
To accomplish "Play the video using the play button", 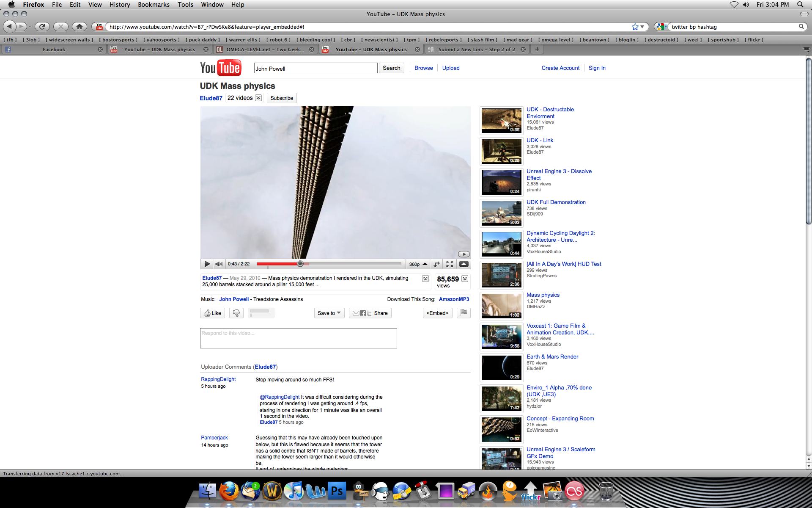I will point(207,264).
